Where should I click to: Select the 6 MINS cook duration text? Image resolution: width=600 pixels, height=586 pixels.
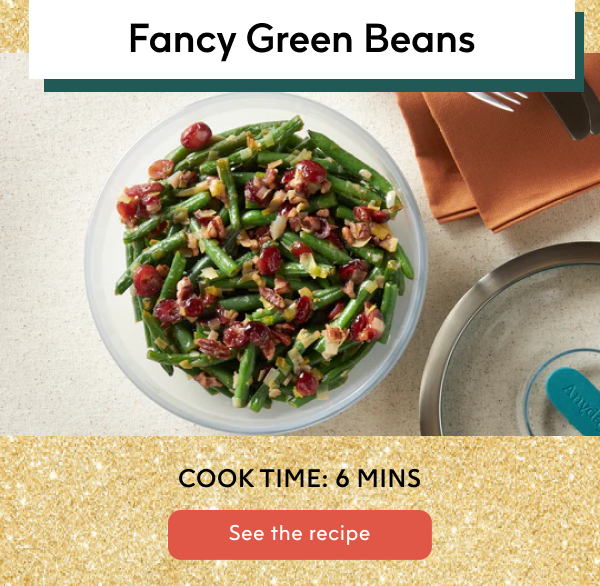(378, 478)
